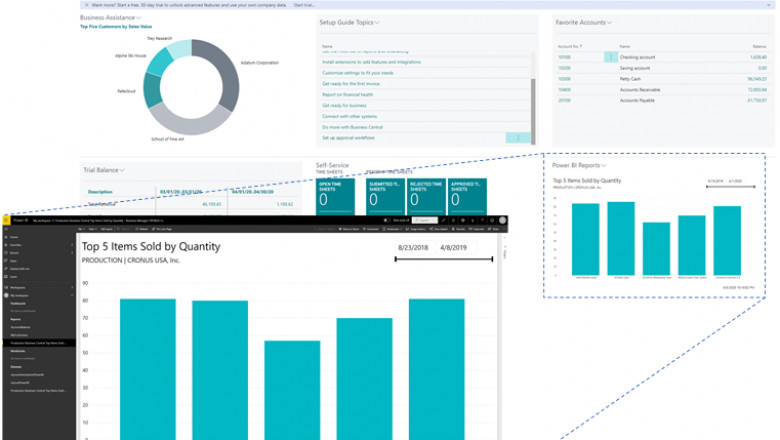The image size is (780, 440).
Task: Expand the Power BI Reports dropdown
Action: (604, 166)
